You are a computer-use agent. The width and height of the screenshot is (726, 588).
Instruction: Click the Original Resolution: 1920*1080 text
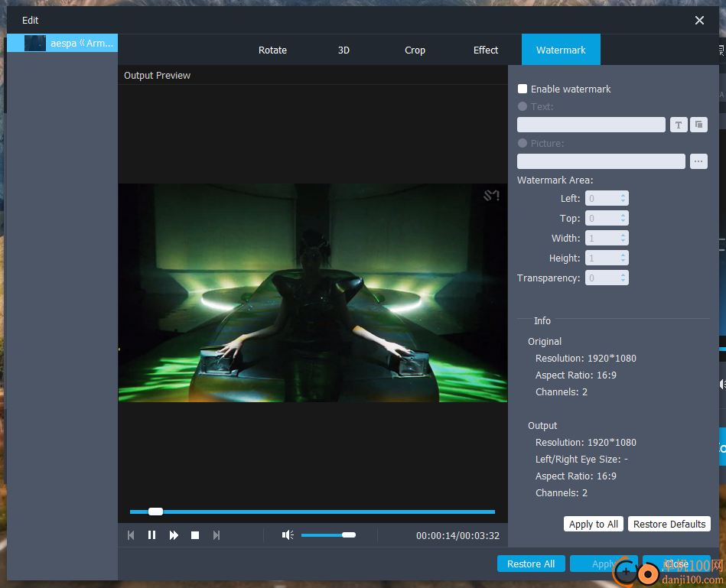[x=586, y=359]
